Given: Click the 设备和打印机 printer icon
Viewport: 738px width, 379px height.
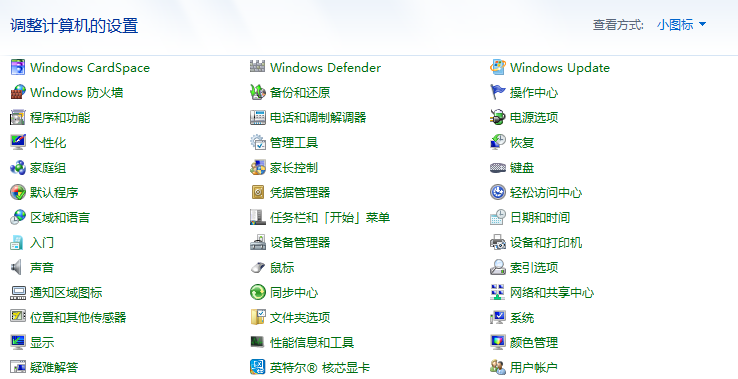Looking at the screenshot, I should (x=497, y=242).
